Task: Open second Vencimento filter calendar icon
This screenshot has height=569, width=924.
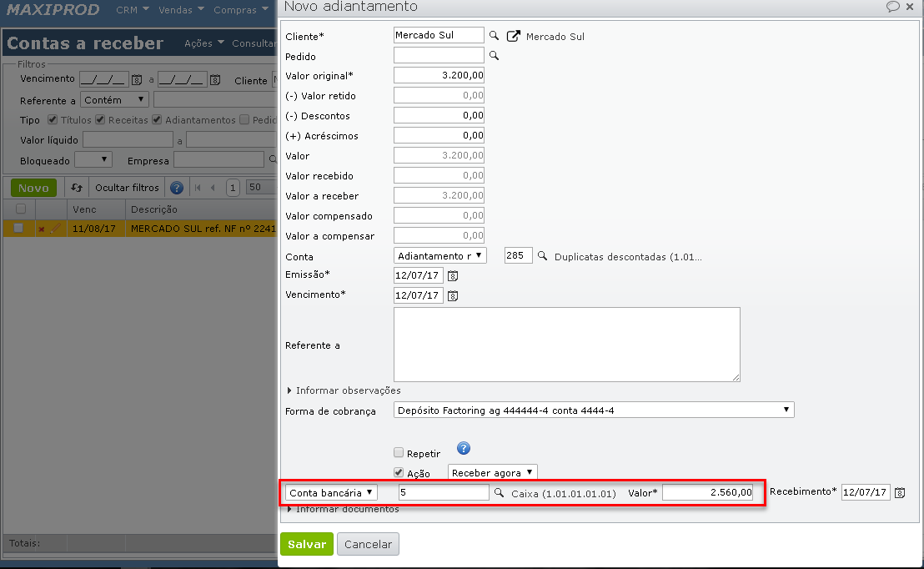Action: coord(215,79)
